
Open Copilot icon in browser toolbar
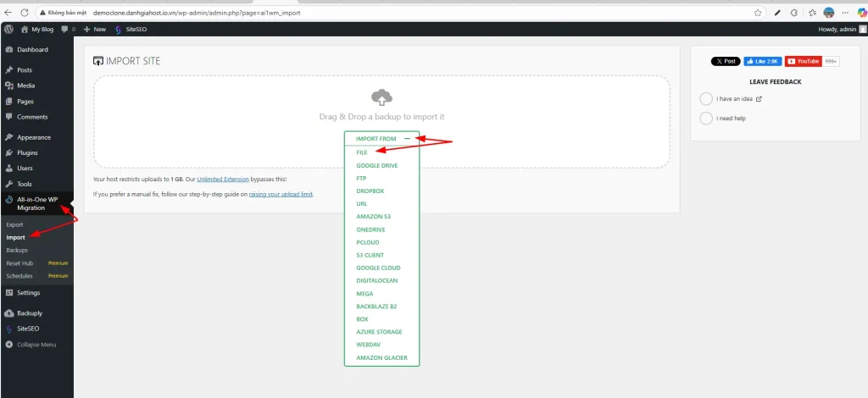[x=861, y=12]
